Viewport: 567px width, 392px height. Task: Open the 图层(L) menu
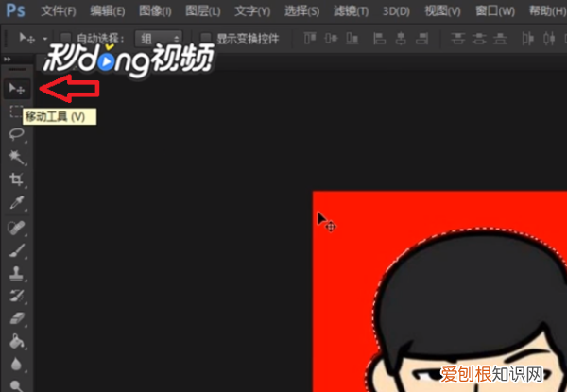pos(203,11)
